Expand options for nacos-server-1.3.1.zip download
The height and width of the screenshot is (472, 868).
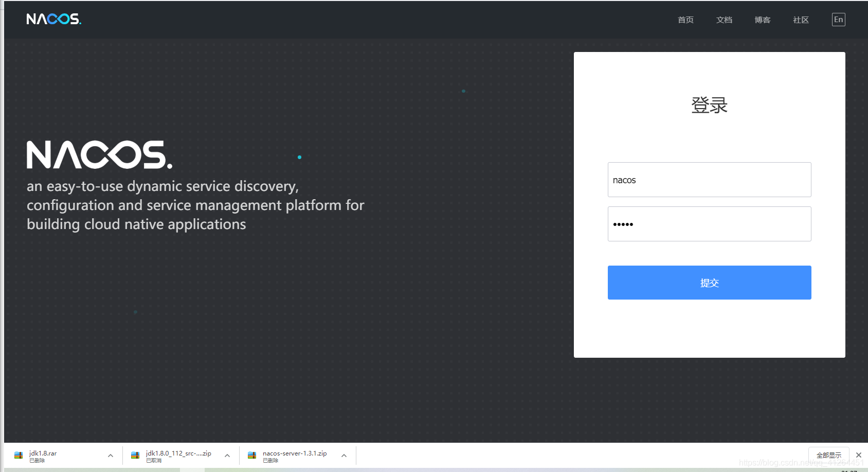pos(344,456)
